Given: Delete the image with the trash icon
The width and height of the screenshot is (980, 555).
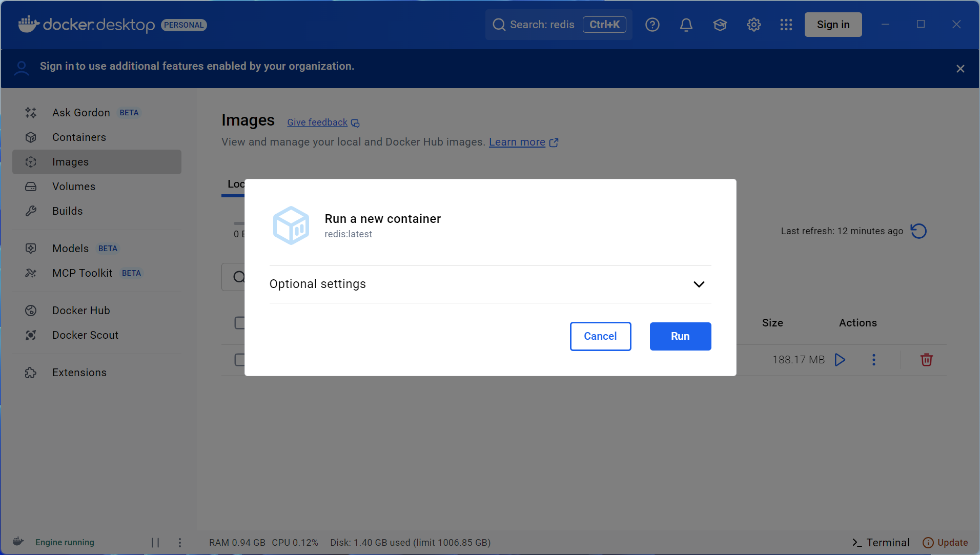Looking at the screenshot, I should 926,360.
